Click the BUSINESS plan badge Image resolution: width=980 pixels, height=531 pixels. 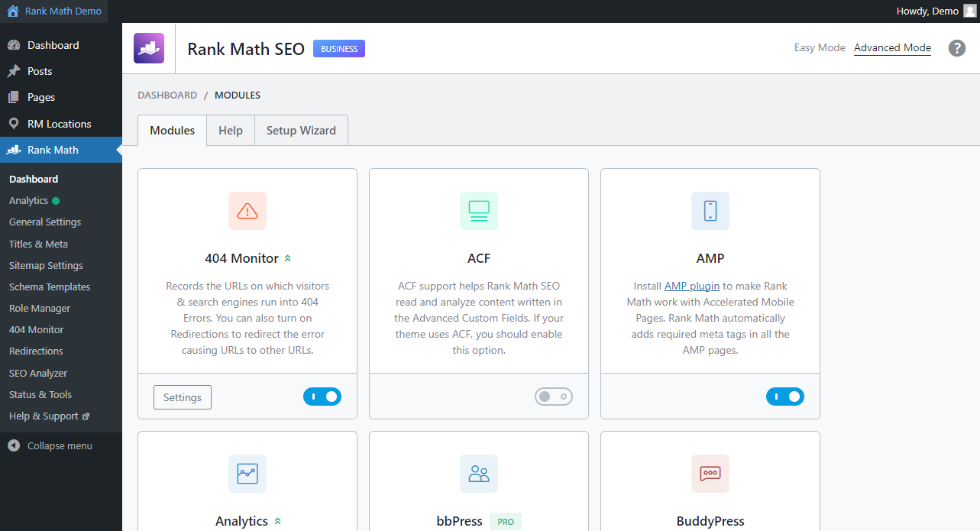coord(339,49)
